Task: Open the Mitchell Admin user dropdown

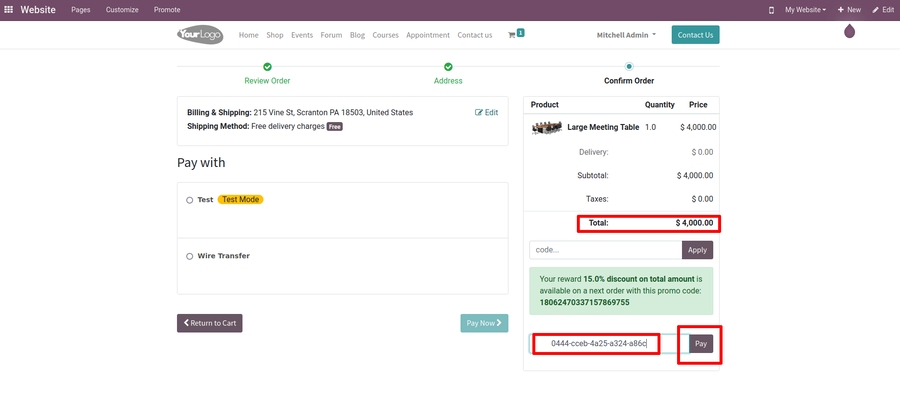Action: tap(626, 35)
